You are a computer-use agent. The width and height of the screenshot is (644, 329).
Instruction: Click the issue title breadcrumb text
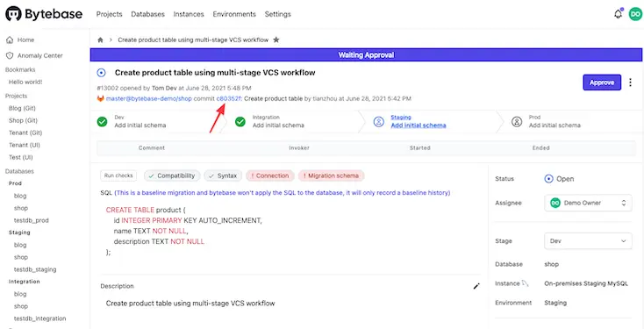click(x=193, y=39)
